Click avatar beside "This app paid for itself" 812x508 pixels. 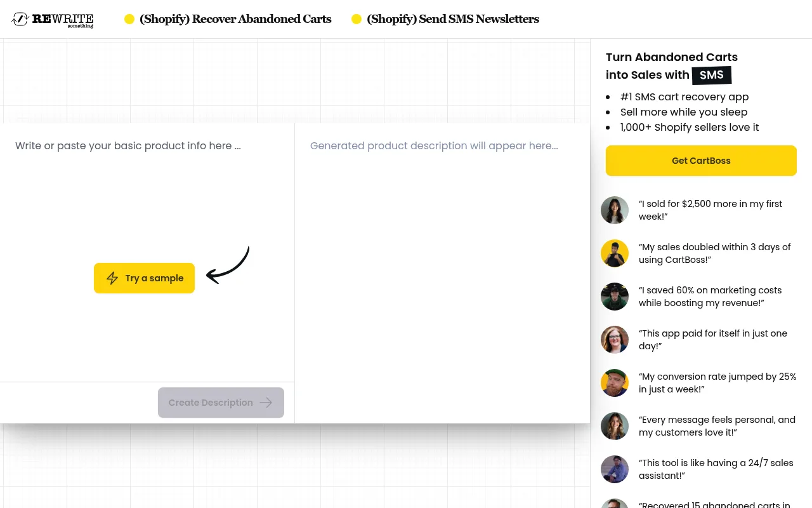(615, 340)
